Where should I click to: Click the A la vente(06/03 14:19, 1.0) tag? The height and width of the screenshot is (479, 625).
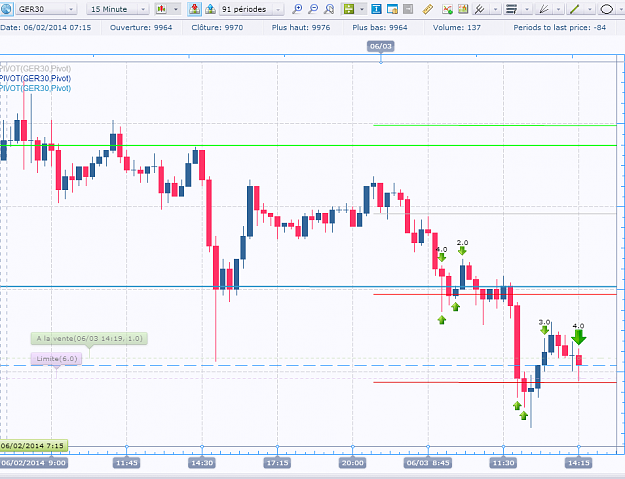point(89,339)
